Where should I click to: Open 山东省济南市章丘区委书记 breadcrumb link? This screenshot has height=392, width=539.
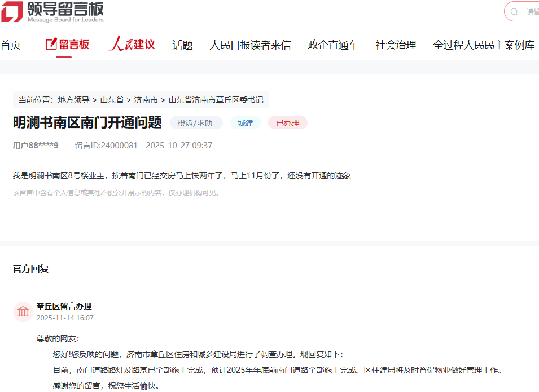(x=216, y=100)
